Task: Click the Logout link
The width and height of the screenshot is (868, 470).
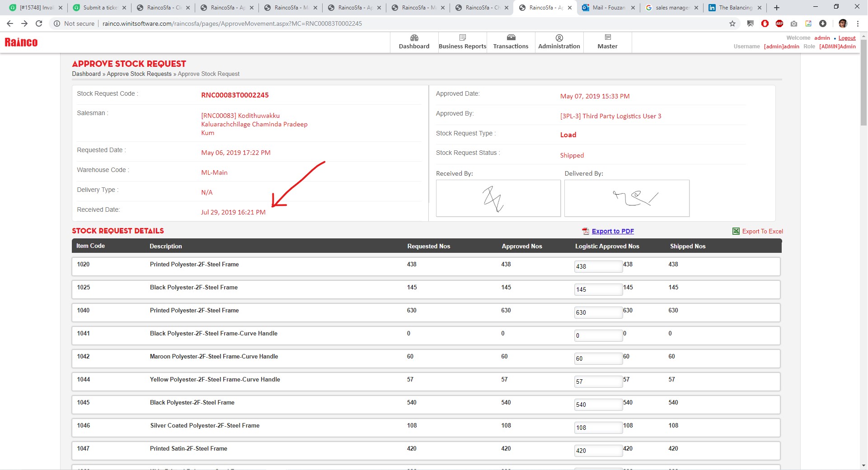Action: (x=847, y=38)
